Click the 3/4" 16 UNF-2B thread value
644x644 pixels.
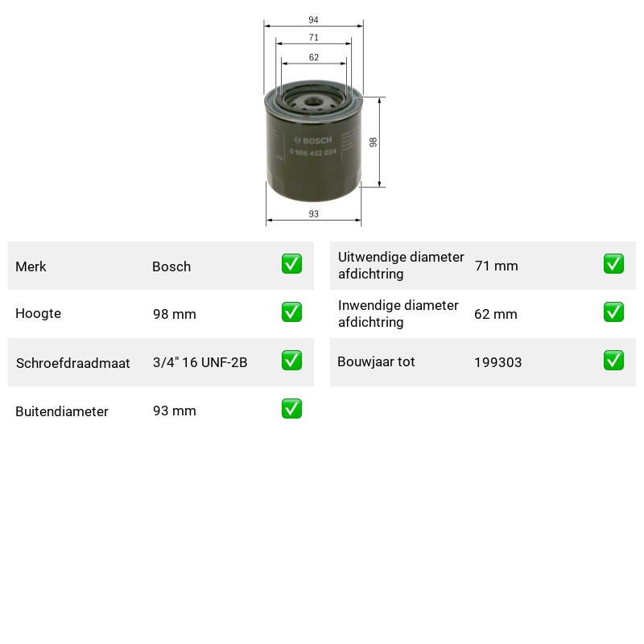200,362
